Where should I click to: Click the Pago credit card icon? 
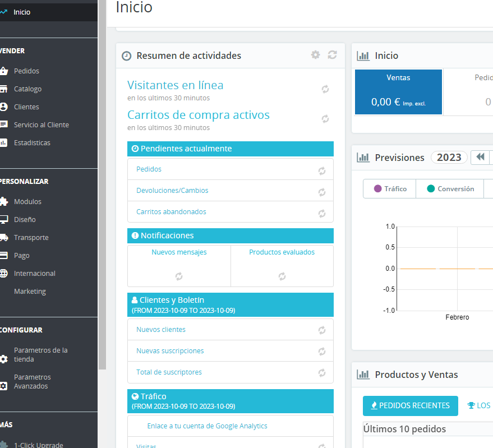[3, 255]
